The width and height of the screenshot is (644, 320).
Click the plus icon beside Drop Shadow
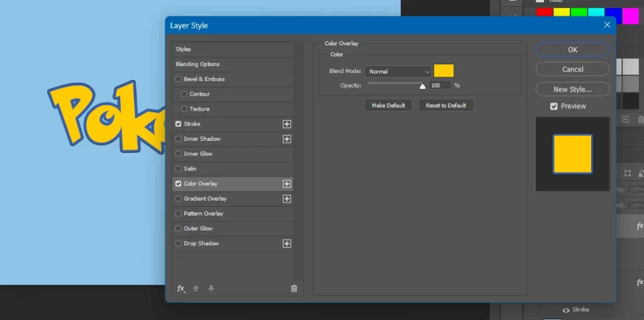pyautogui.click(x=287, y=243)
